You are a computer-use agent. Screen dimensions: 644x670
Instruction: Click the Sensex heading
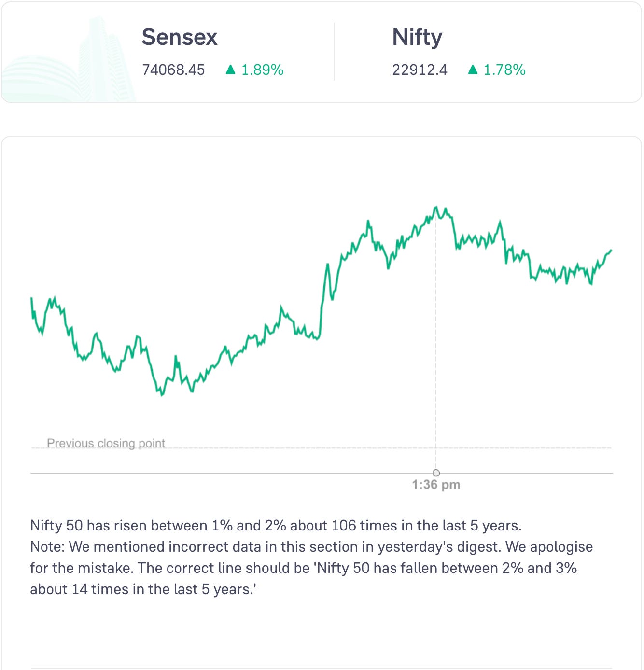(180, 37)
